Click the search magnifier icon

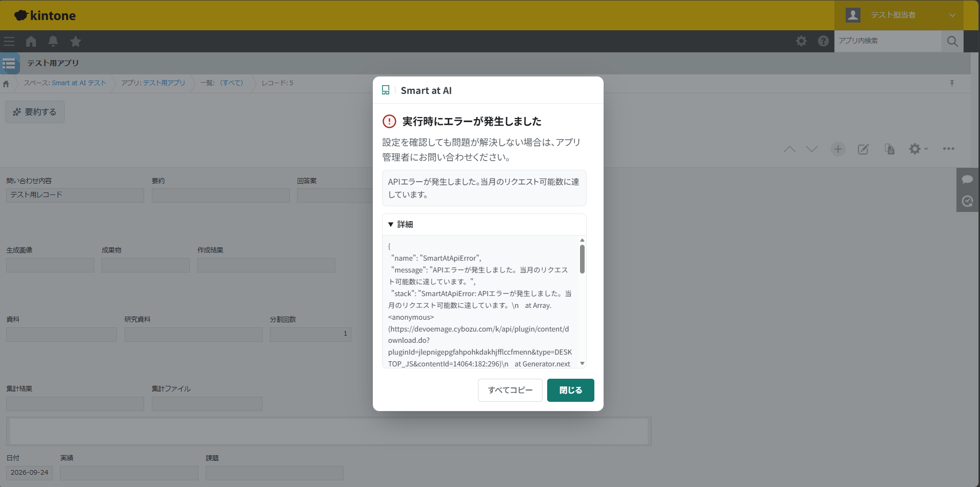click(x=952, y=42)
